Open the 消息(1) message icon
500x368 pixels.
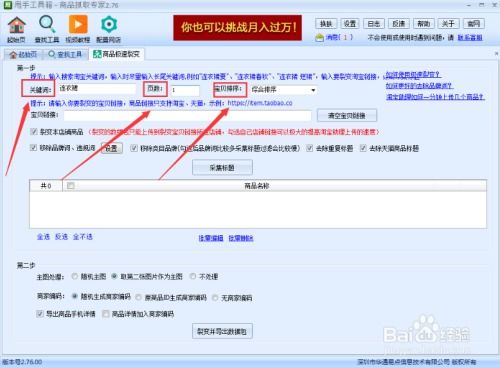click(x=333, y=37)
